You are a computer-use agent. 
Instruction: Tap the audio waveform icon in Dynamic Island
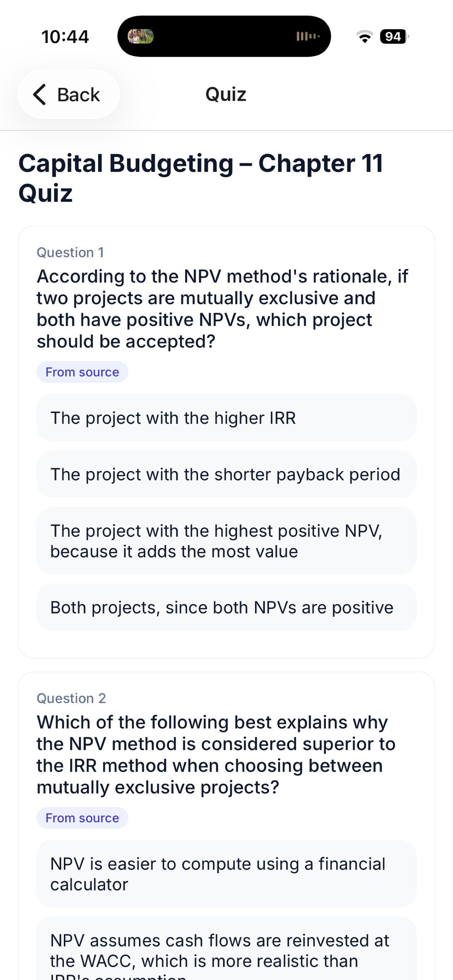click(x=308, y=37)
